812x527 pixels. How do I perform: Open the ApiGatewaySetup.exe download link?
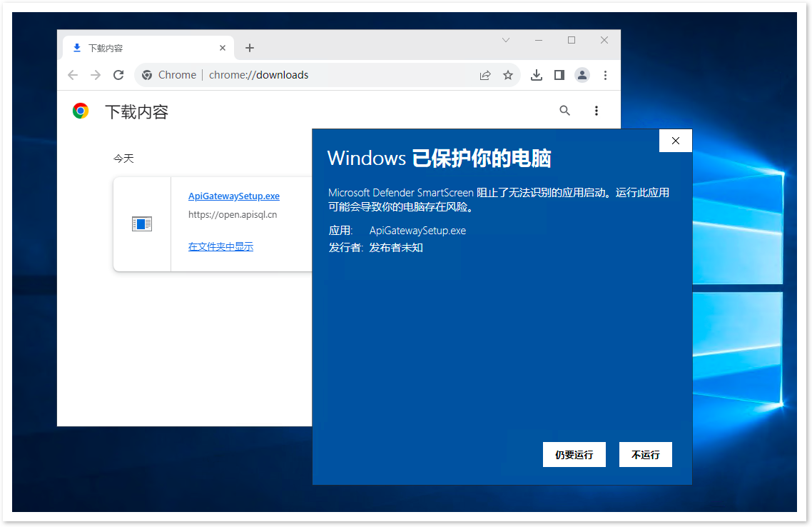(x=234, y=196)
